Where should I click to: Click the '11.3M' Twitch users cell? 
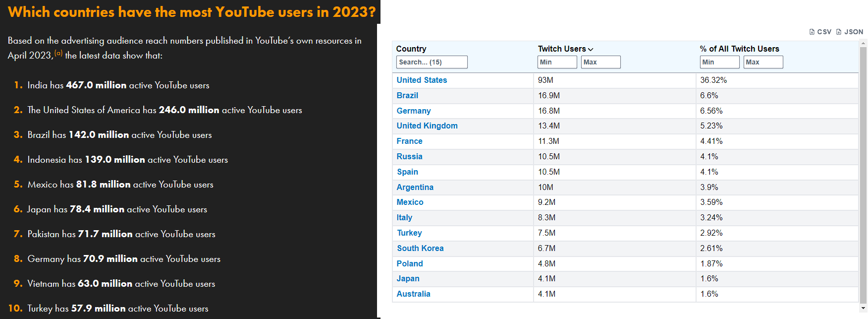pyautogui.click(x=614, y=141)
